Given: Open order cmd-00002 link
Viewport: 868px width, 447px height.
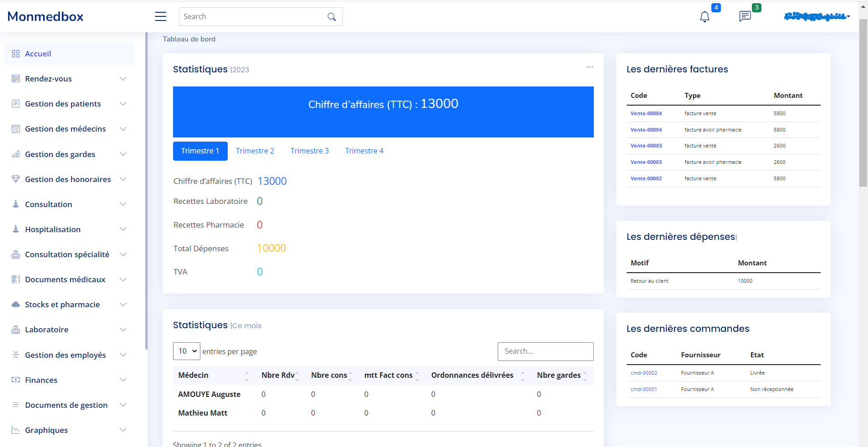Looking at the screenshot, I should 643,373.
